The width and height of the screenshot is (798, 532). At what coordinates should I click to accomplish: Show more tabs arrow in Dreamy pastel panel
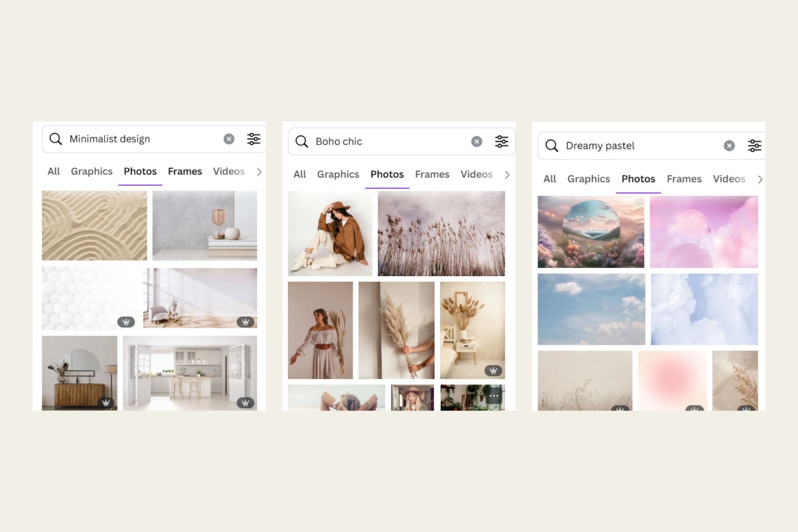[x=760, y=179]
